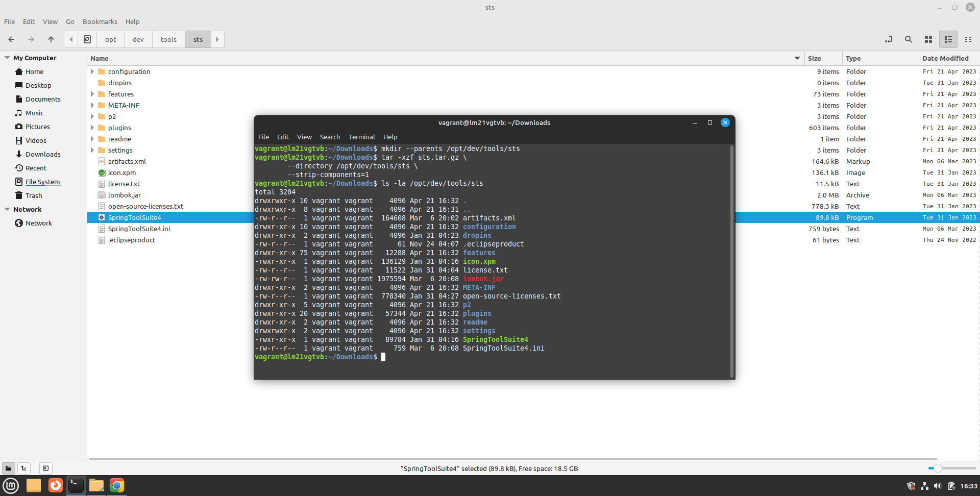Collapse the My Computer sidebar section
This screenshot has height=496, width=980.
pyautogui.click(x=7, y=58)
